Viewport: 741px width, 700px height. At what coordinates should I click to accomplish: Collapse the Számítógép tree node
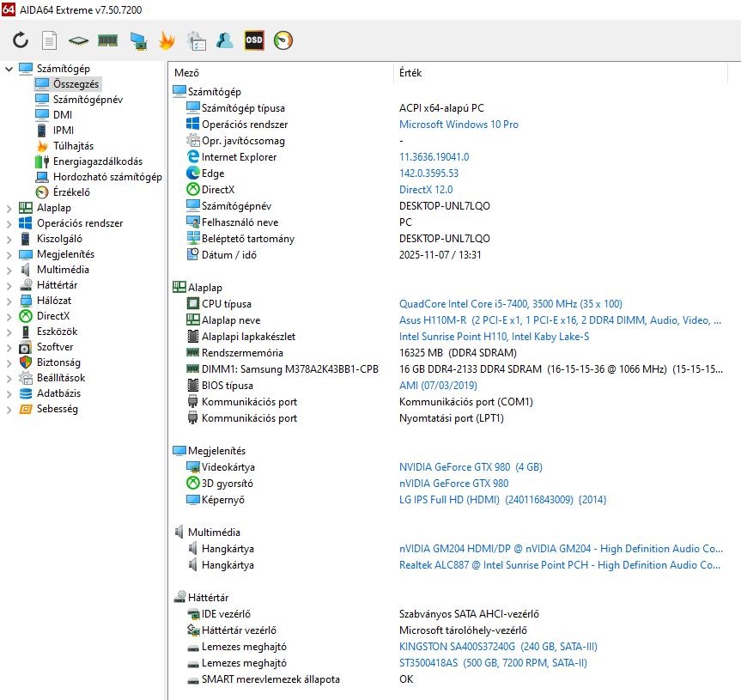(x=9, y=69)
